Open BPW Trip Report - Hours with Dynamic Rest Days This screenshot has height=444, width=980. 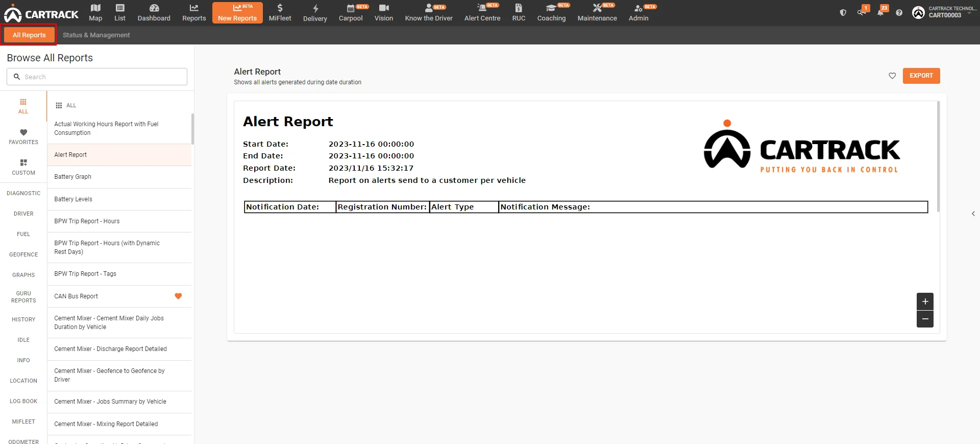[119, 247]
